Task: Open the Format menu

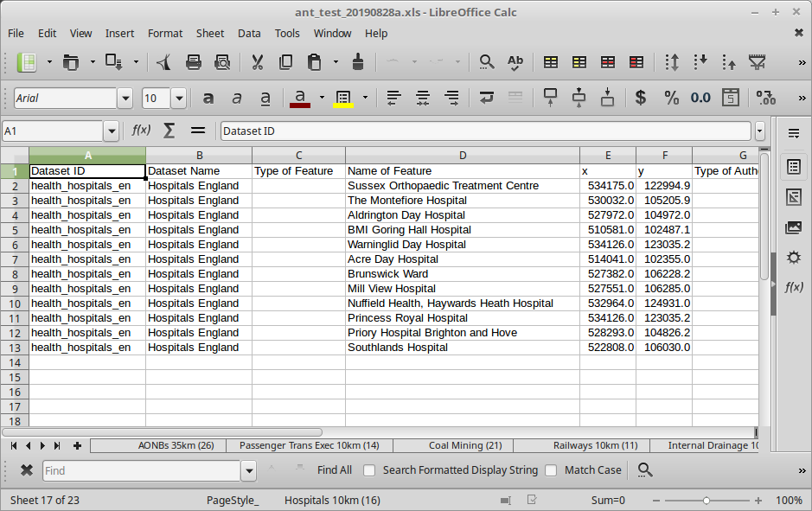Action: pos(165,33)
